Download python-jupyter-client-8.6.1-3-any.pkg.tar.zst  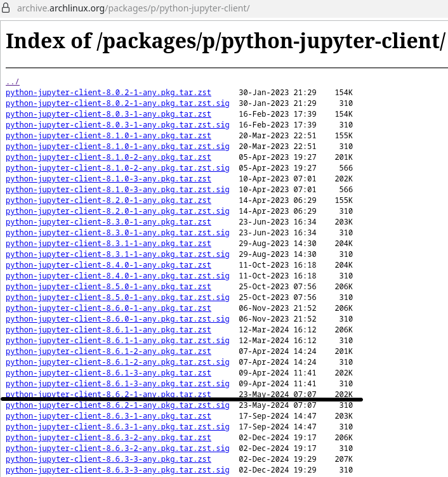tap(109, 373)
